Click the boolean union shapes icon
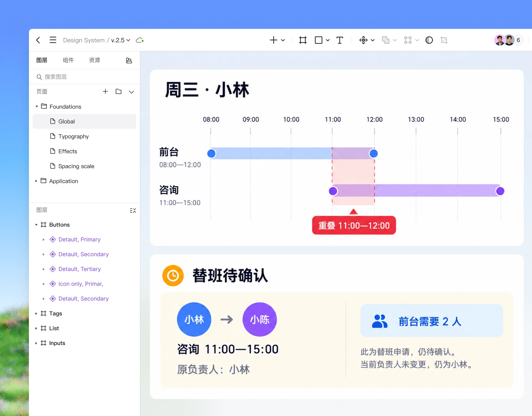Image resolution: width=532 pixels, height=416 pixels. coord(386,40)
